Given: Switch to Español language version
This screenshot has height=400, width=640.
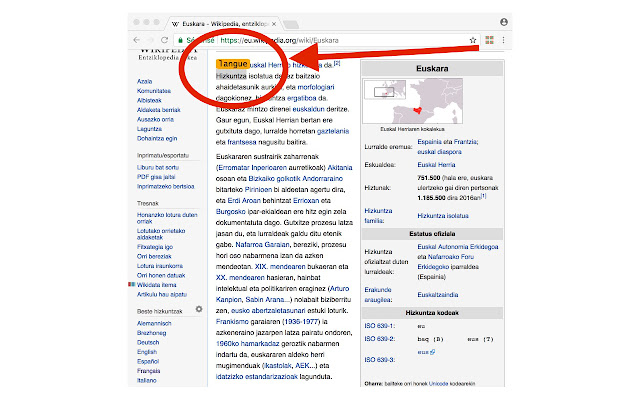Looking at the screenshot, I should click(148, 361).
